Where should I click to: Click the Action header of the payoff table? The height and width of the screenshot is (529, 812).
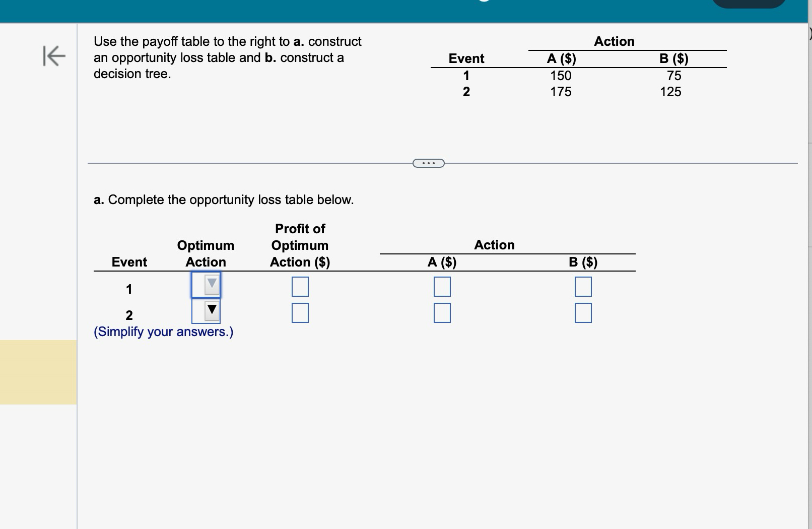click(614, 41)
